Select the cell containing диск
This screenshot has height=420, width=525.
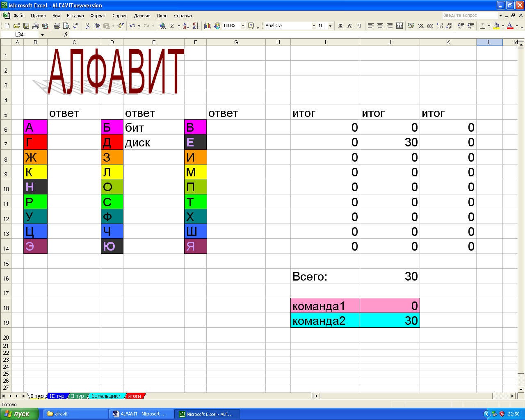click(x=153, y=143)
